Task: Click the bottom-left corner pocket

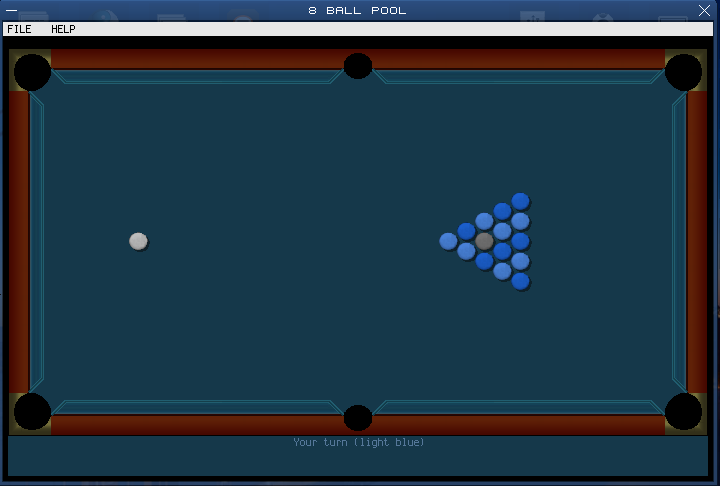Action: (x=32, y=411)
